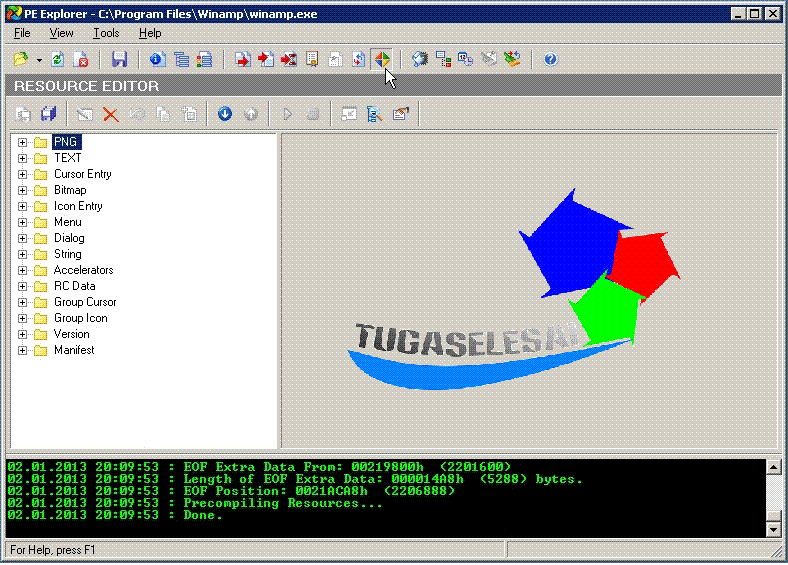The image size is (788, 565).
Task: Open the recent files dropdown arrow
Action: [x=39, y=60]
